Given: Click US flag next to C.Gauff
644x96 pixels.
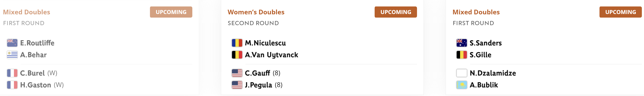Looking at the screenshot, I should coord(237,73).
